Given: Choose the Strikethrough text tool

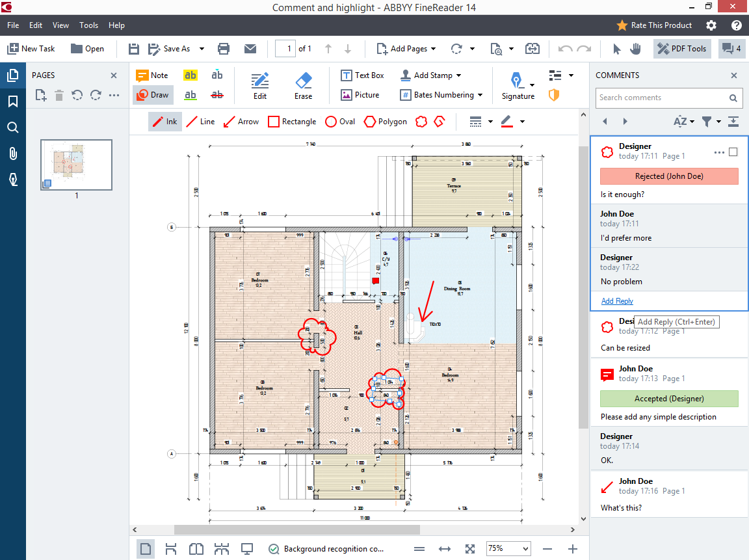Looking at the screenshot, I should (x=217, y=94).
